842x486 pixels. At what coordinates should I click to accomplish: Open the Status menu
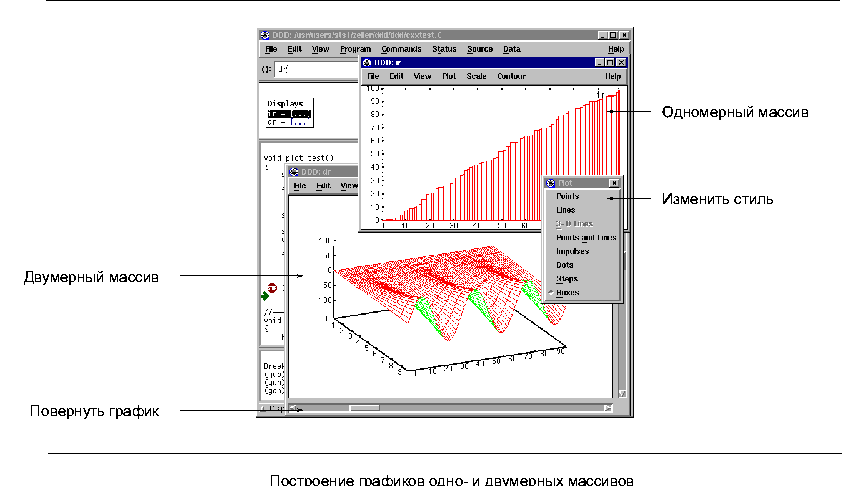tap(444, 49)
